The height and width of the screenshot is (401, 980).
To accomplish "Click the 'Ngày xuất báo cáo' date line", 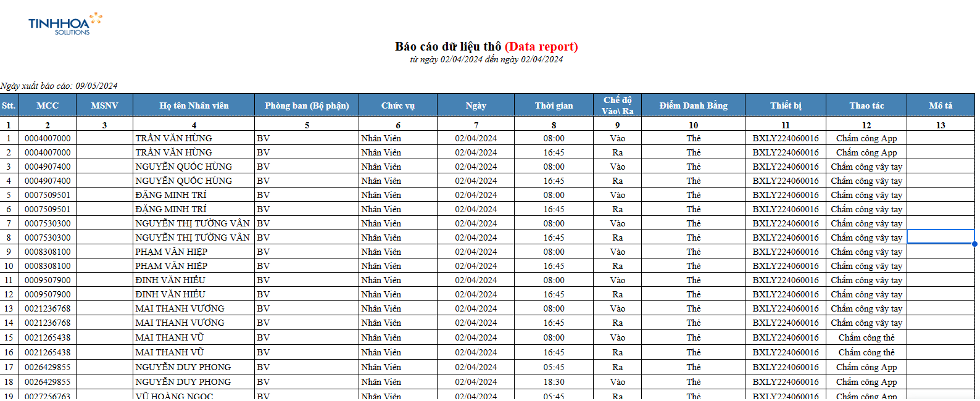I will (x=59, y=86).
